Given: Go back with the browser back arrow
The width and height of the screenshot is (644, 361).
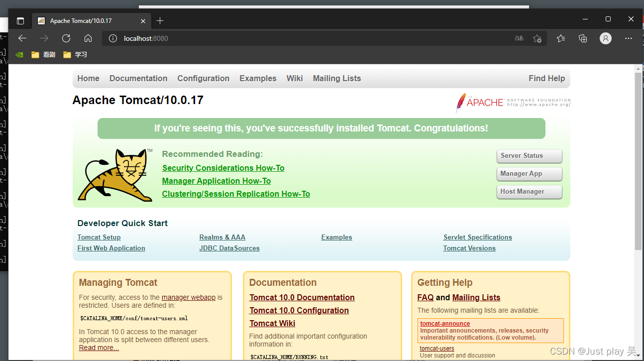Looking at the screenshot, I should [22, 38].
